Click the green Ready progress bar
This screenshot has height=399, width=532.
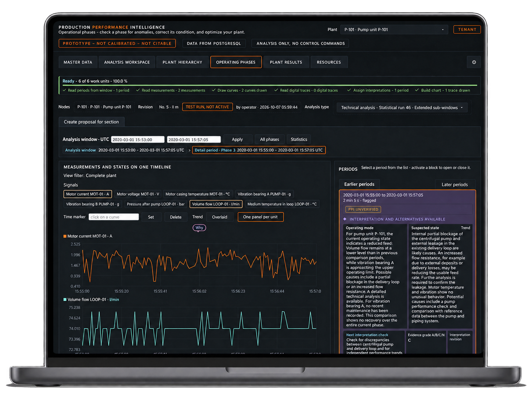270,85
